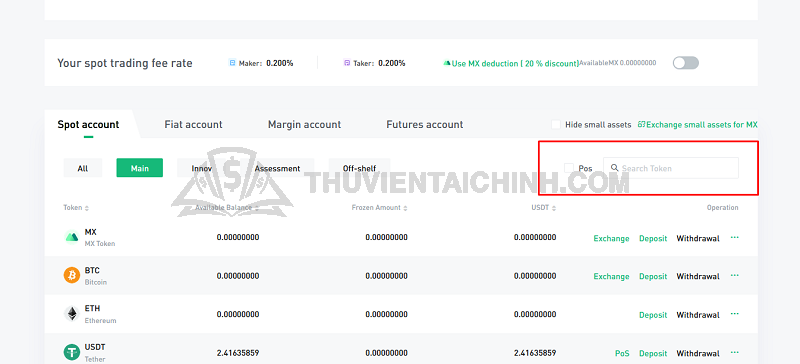Click the Your spot trading fee rate heading
Screen dimensions: 800x364
click(125, 63)
